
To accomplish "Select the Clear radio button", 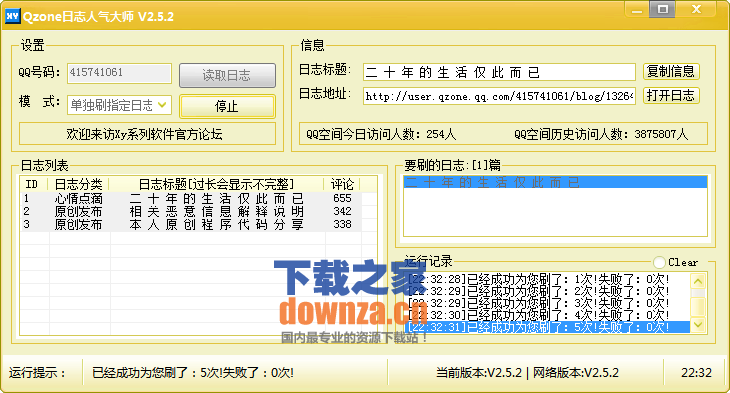I will click(659, 262).
